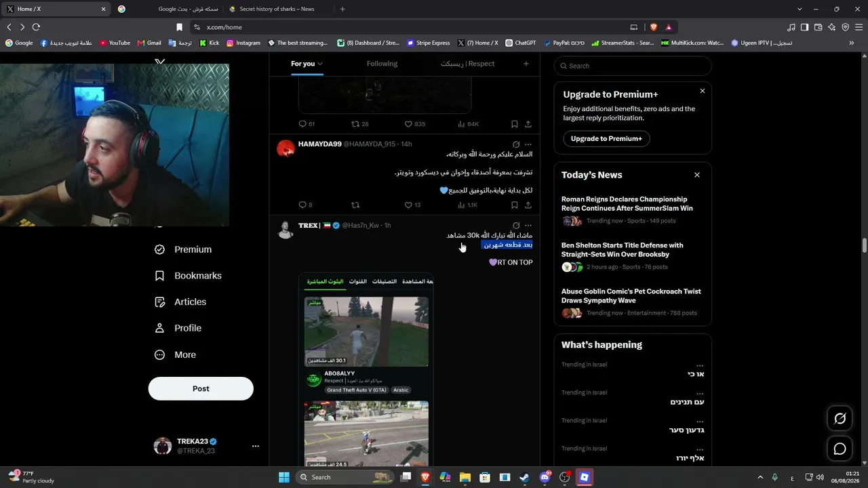The height and width of the screenshot is (488, 868).
Task: Reply to the HAMAYDA99 post
Action: (x=302, y=205)
